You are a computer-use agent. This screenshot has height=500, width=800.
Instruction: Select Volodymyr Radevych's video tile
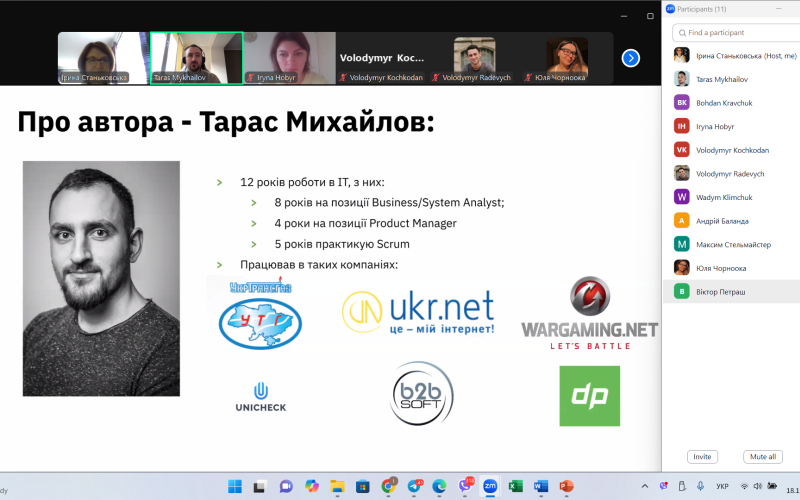click(x=474, y=58)
